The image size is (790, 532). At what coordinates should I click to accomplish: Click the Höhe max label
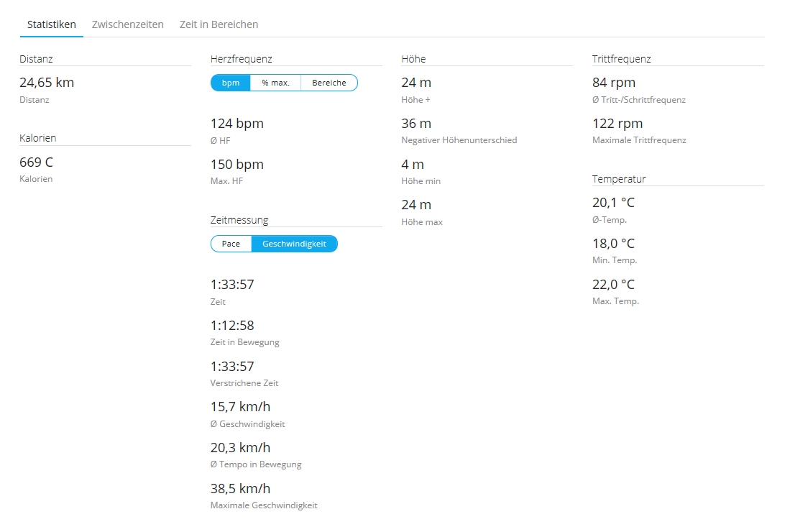tap(422, 221)
